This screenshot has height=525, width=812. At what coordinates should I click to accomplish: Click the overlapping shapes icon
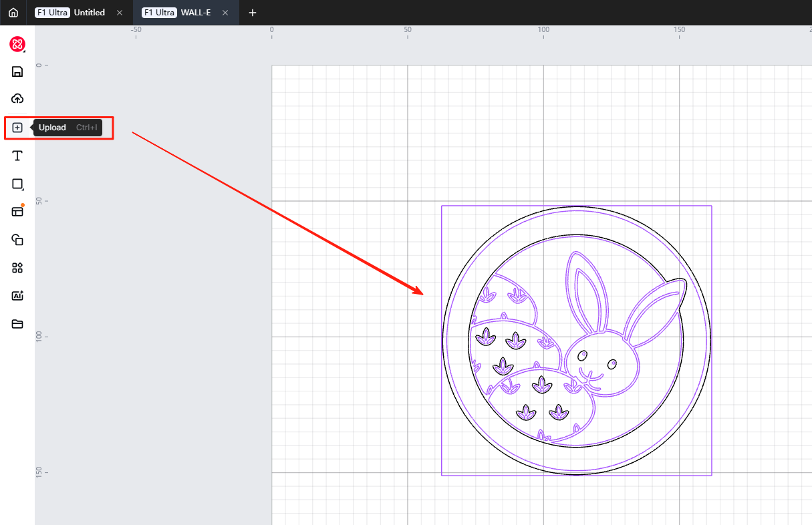pos(17,240)
